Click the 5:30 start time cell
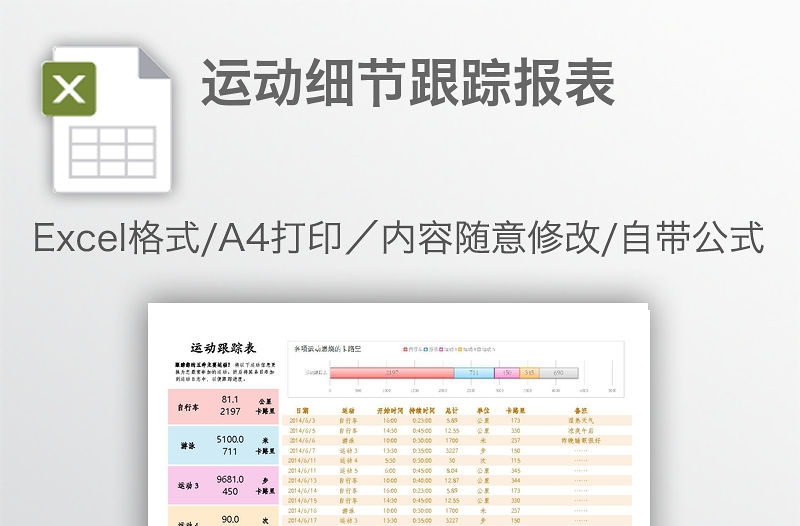The image size is (800, 526). point(390,460)
